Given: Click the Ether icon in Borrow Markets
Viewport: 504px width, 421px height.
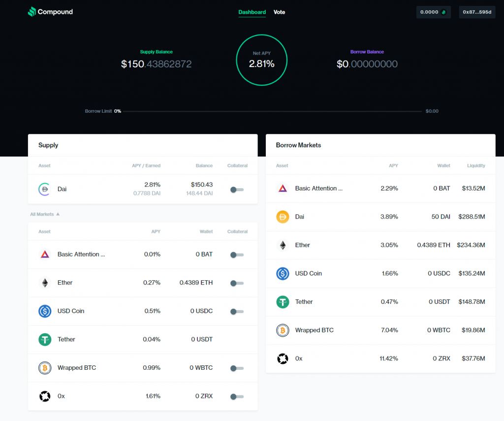Looking at the screenshot, I should (x=283, y=245).
